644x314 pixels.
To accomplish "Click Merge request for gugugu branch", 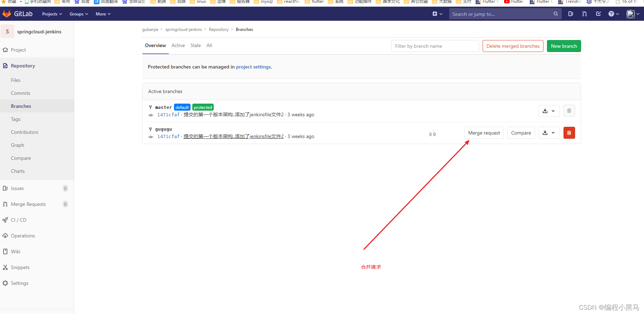I will coord(484,133).
